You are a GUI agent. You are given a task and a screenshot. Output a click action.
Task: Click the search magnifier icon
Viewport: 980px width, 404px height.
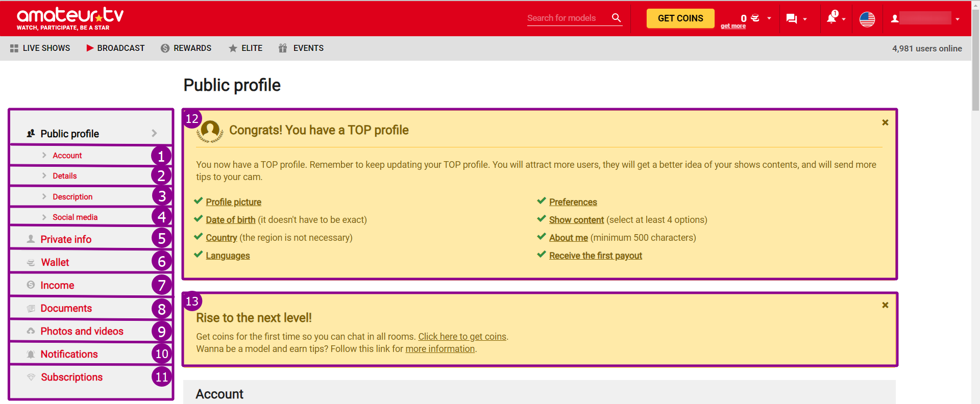(x=616, y=18)
